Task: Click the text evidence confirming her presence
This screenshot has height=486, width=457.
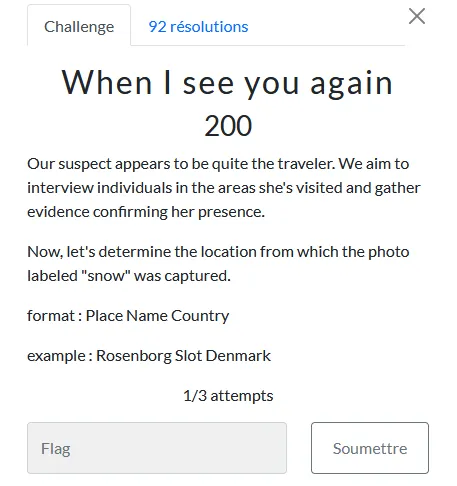Action: tap(146, 212)
